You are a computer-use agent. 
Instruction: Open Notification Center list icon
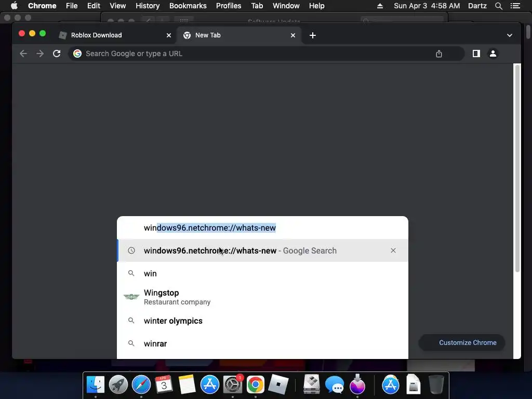tap(515, 6)
